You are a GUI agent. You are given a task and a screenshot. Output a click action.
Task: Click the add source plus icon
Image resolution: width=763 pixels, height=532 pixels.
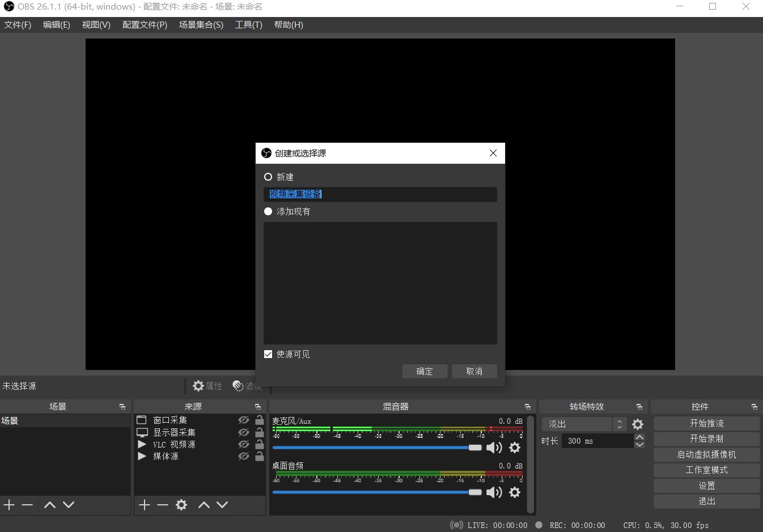pyautogui.click(x=145, y=505)
